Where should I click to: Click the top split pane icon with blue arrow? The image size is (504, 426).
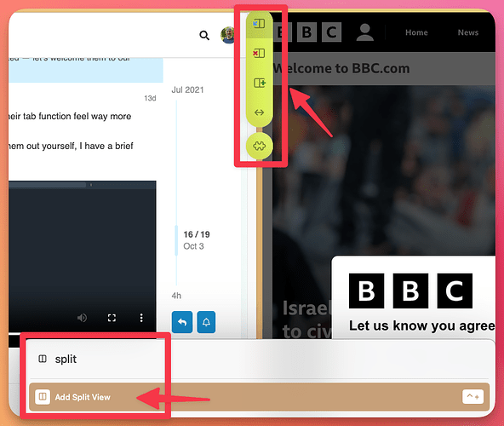tap(259, 24)
